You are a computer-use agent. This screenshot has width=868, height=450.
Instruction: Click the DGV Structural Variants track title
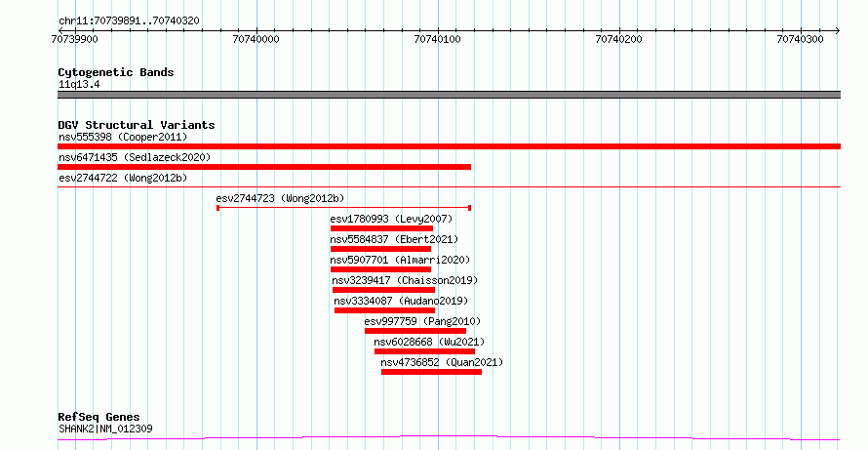(x=137, y=125)
